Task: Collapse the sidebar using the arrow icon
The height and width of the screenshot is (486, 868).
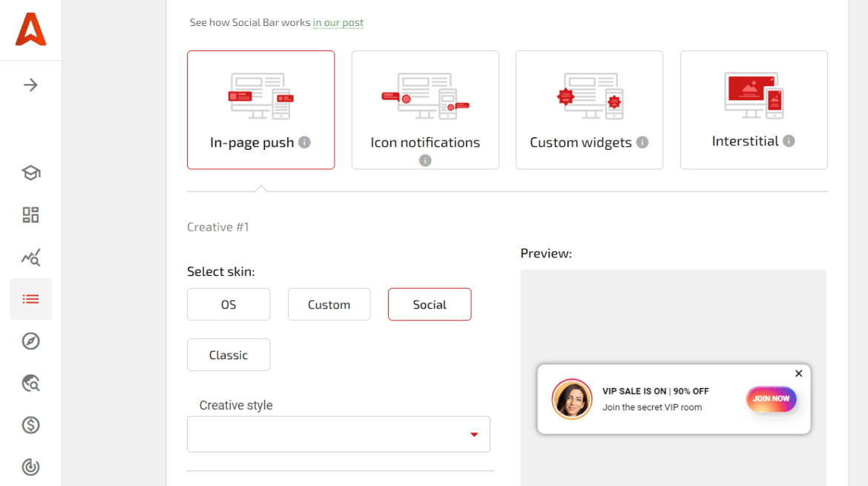Action: click(30, 85)
